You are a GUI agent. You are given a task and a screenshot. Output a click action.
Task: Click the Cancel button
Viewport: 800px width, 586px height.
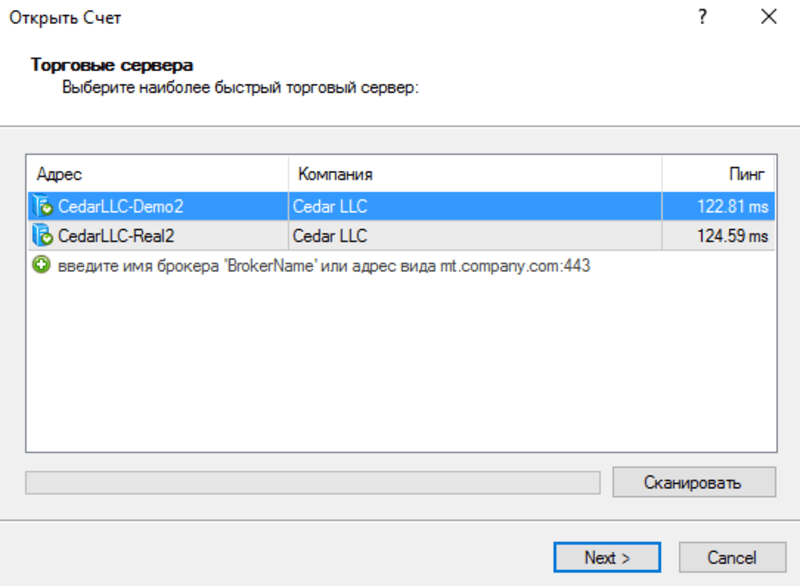pyautogui.click(x=732, y=557)
